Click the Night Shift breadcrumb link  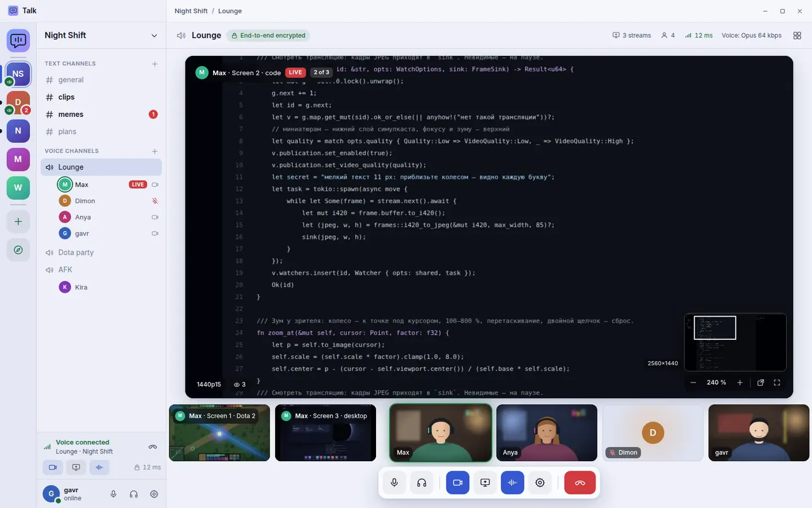coord(191,11)
